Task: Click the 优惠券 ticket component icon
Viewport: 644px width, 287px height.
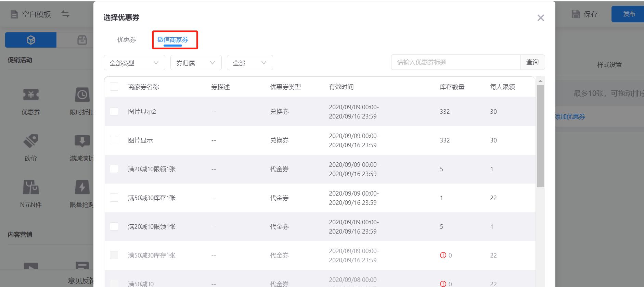Action: tap(31, 95)
